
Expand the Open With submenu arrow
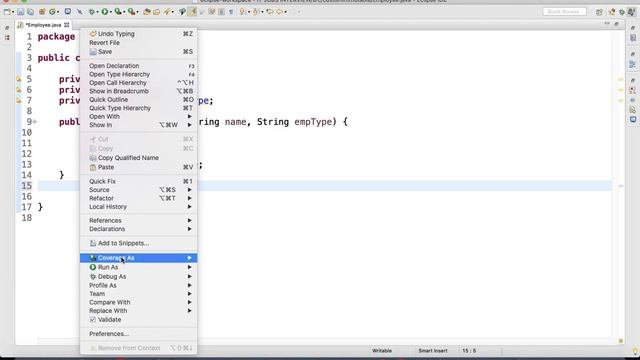[x=189, y=117]
